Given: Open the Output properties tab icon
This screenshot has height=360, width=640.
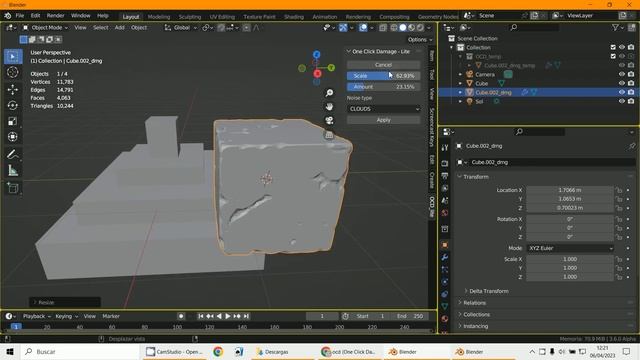Looking at the screenshot, I should (x=445, y=176).
